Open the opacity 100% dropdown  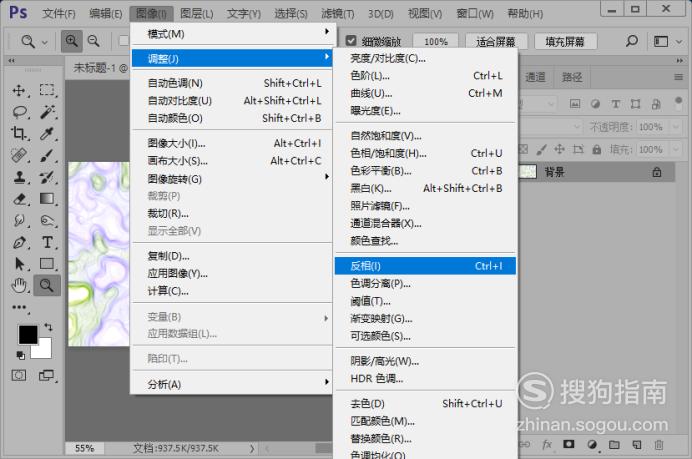pos(677,127)
